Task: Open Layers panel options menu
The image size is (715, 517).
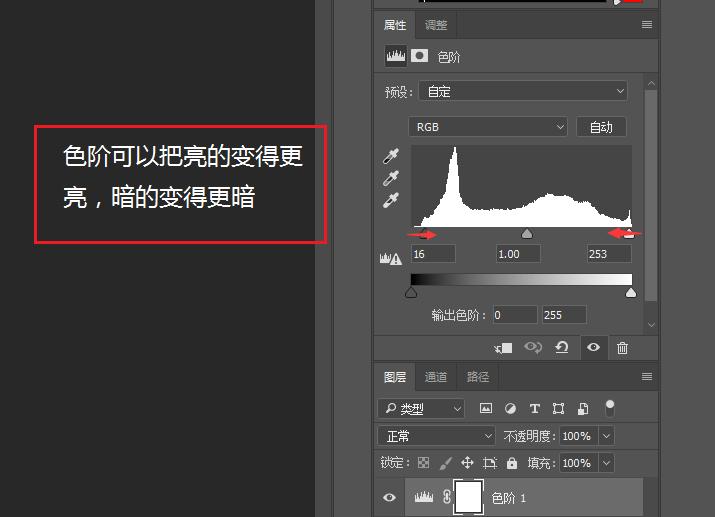Action: click(647, 377)
